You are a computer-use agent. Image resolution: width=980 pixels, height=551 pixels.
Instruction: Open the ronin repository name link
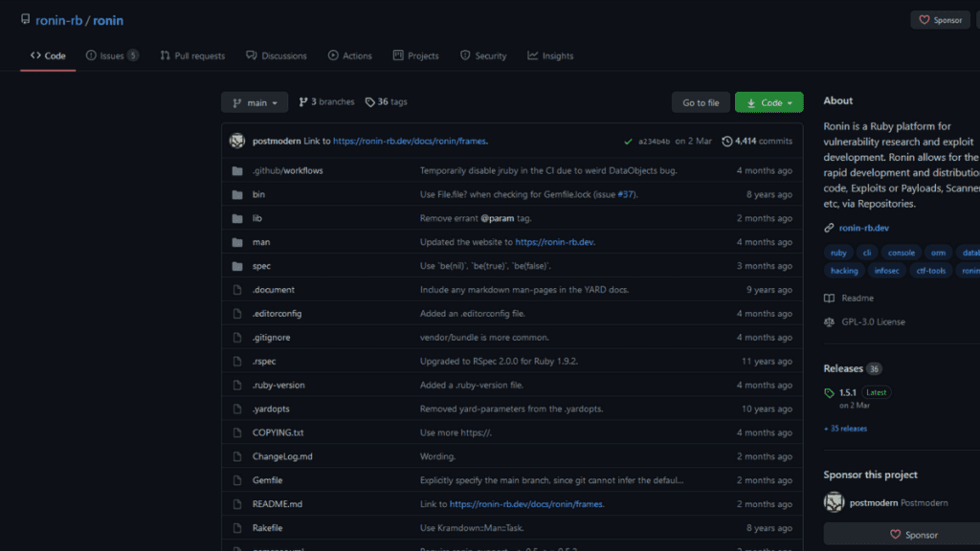tap(108, 20)
